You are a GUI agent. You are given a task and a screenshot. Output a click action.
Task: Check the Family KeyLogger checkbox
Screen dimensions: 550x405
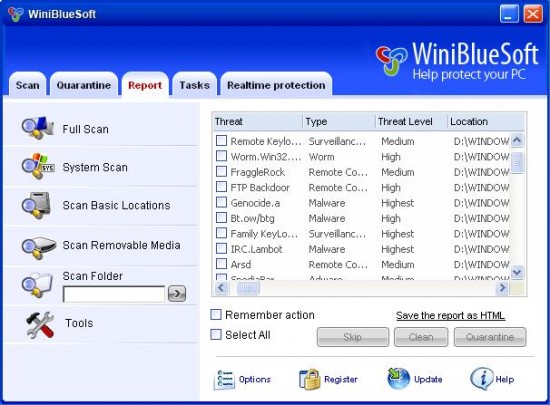(x=221, y=233)
